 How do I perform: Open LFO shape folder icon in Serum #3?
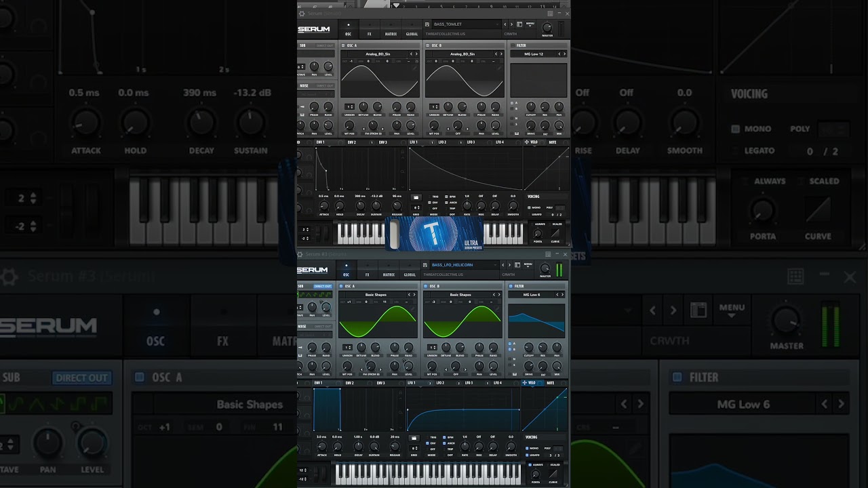[414, 438]
